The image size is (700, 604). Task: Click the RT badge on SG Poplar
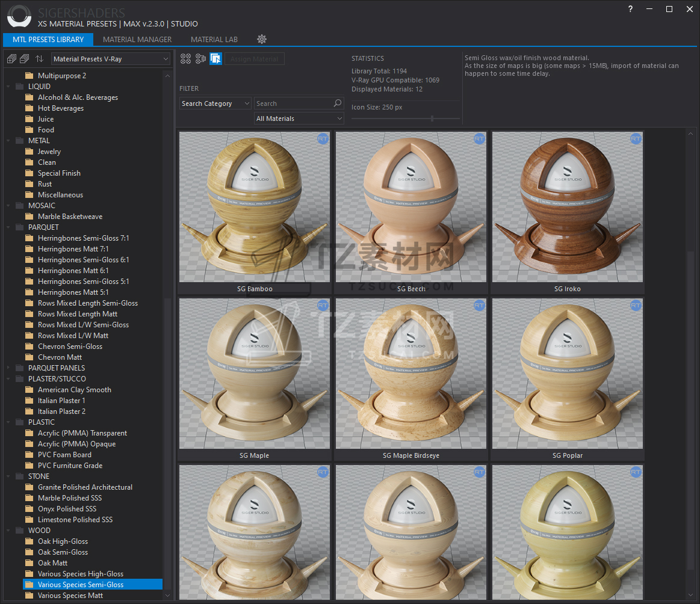pos(636,305)
